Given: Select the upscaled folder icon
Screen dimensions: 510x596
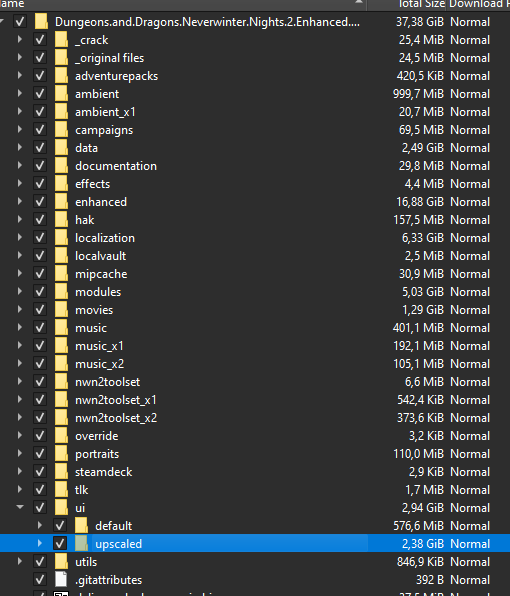Looking at the screenshot, I should click(81, 544).
